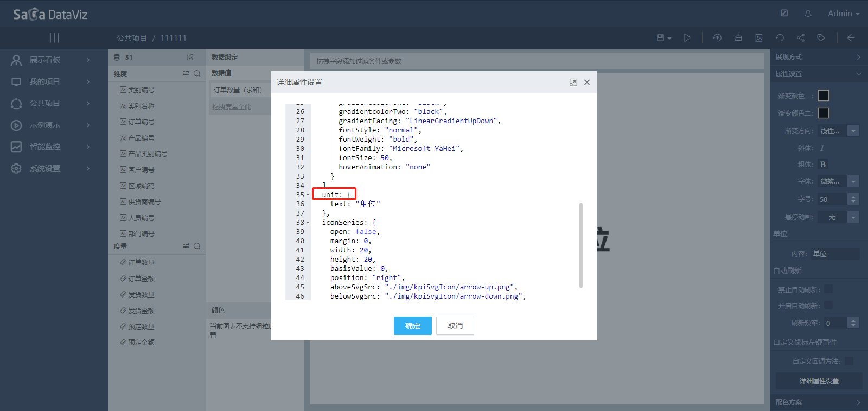The image size is (868, 411).
Task: Toggle the 开启自动刷新 checkbox
Action: (828, 306)
